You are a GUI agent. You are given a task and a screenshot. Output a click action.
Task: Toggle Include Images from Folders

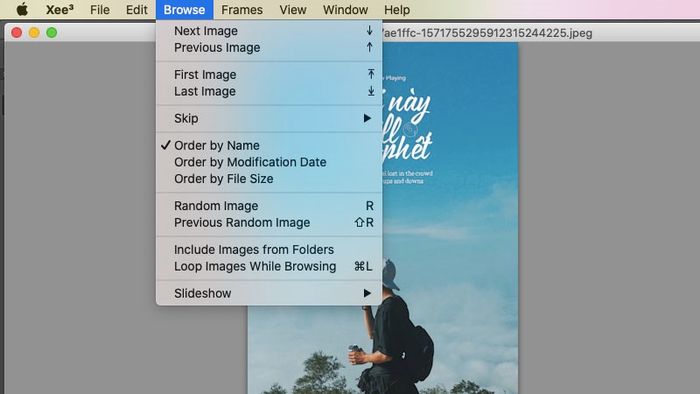269,249
